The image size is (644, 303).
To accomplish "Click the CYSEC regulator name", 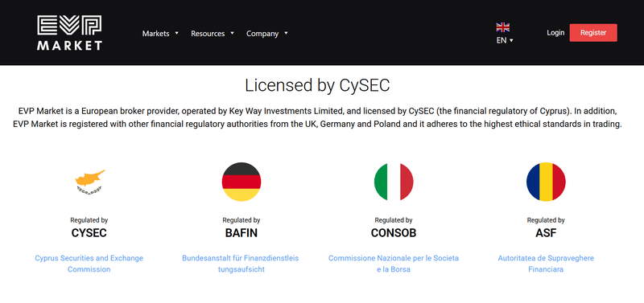I will pos(89,233).
